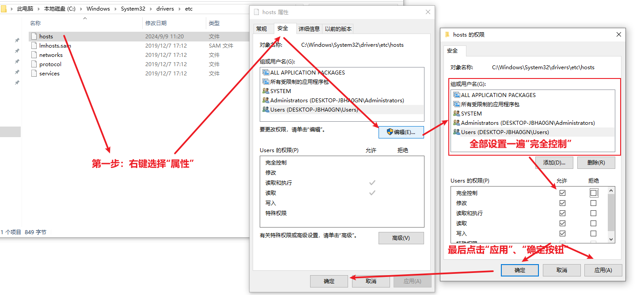The width and height of the screenshot is (644, 295).
Task: Check the allow box for 完全控制
Action: pos(562,193)
